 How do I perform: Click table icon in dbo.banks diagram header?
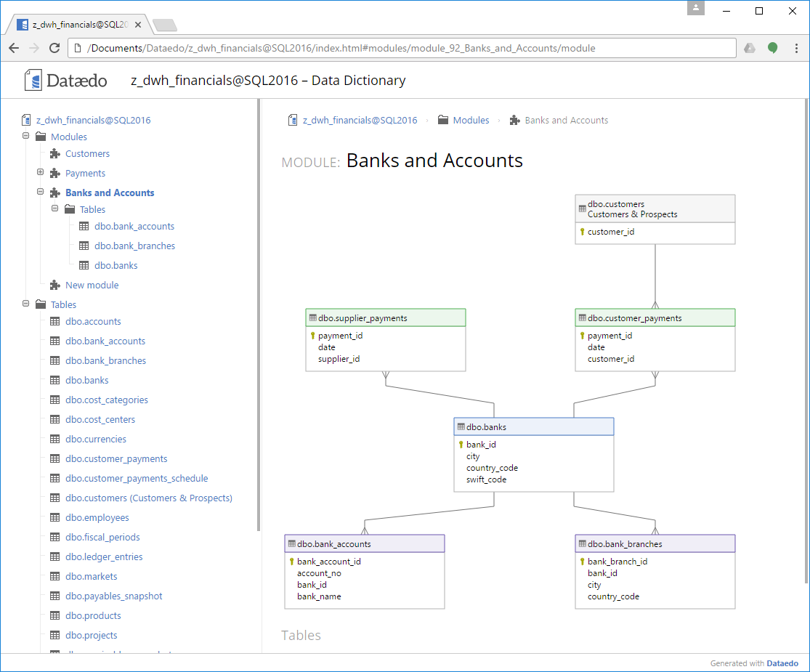[461, 426]
